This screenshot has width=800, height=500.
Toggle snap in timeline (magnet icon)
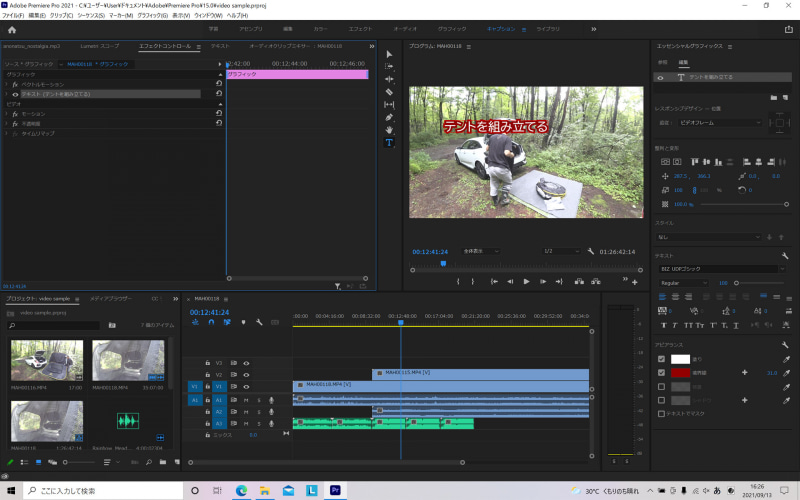(x=211, y=322)
